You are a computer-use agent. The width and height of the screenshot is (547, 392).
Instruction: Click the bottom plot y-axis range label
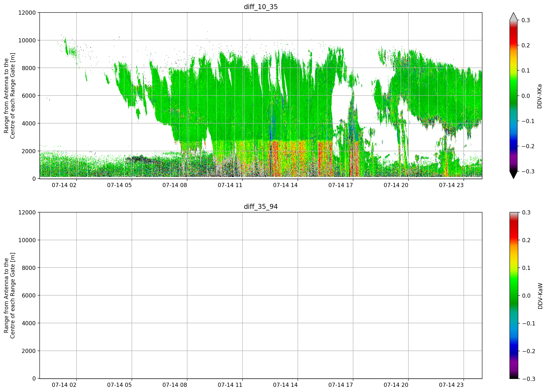tap(9, 295)
